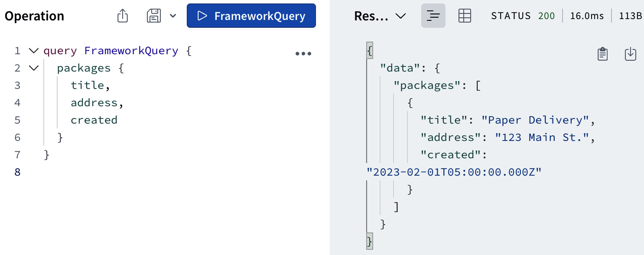Share the current operation

tap(122, 15)
